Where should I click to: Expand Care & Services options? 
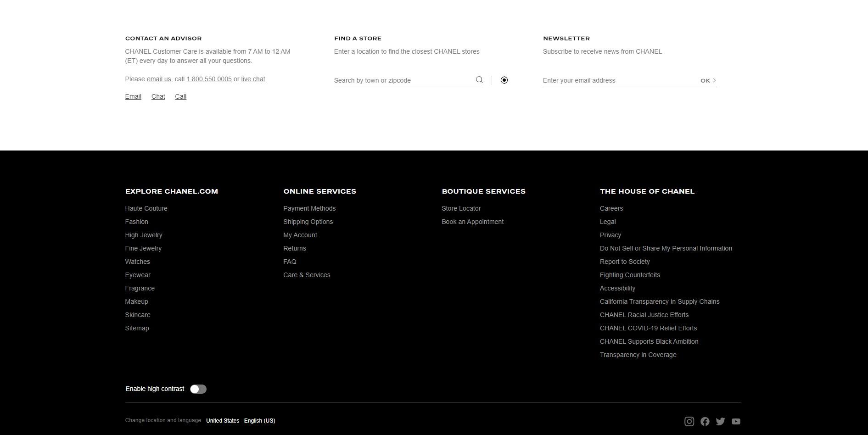pyautogui.click(x=307, y=275)
